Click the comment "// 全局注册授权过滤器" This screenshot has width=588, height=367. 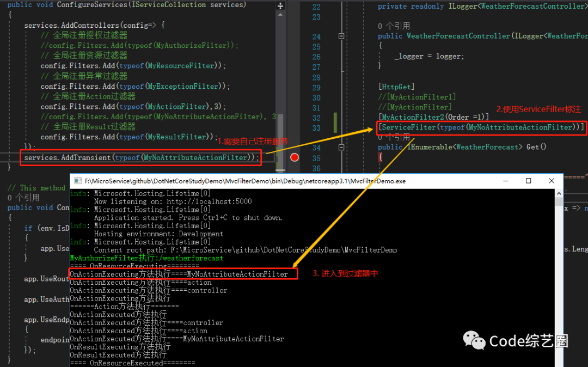[x=84, y=35]
